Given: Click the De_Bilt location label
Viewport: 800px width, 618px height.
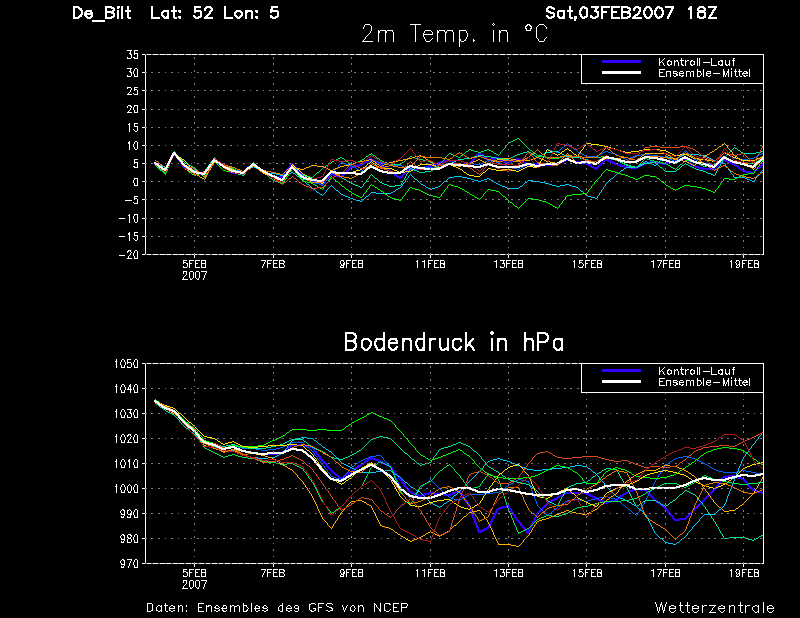Looking at the screenshot, I should (102, 13).
